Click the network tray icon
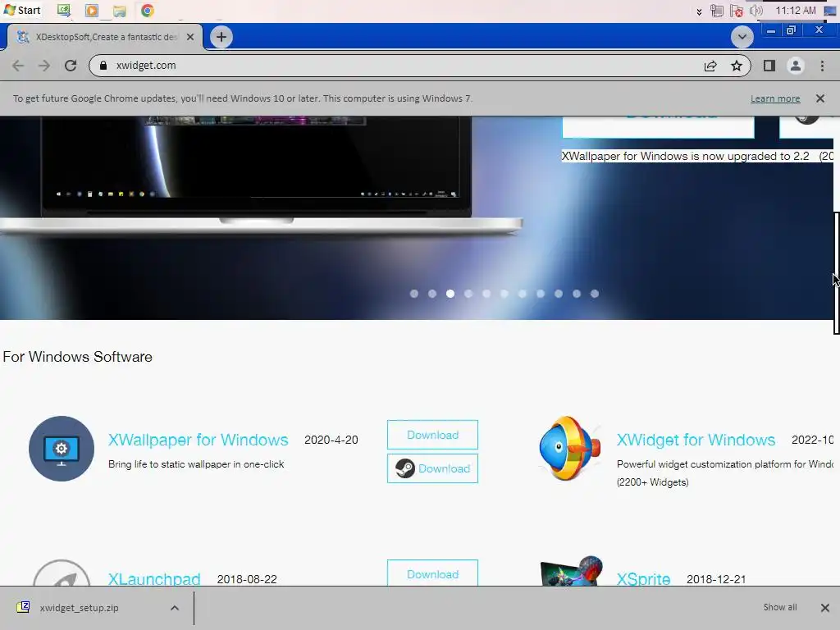 pyautogui.click(x=717, y=11)
